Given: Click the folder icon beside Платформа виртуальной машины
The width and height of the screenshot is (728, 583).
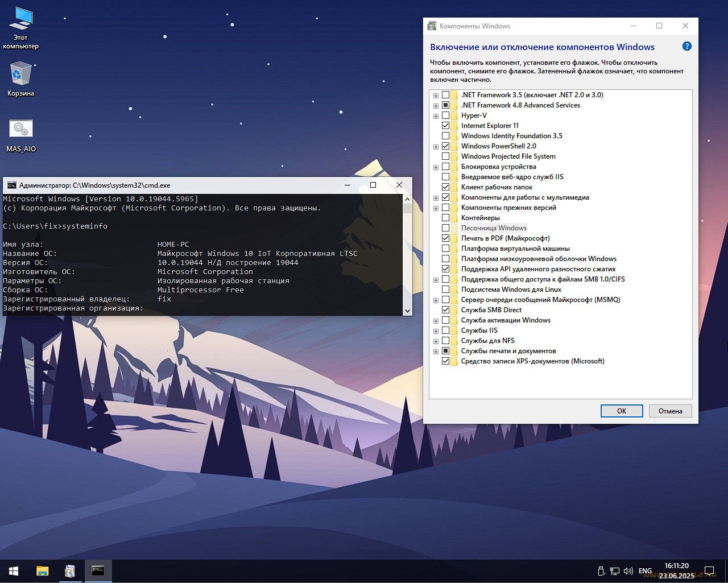Looking at the screenshot, I should click(454, 249).
